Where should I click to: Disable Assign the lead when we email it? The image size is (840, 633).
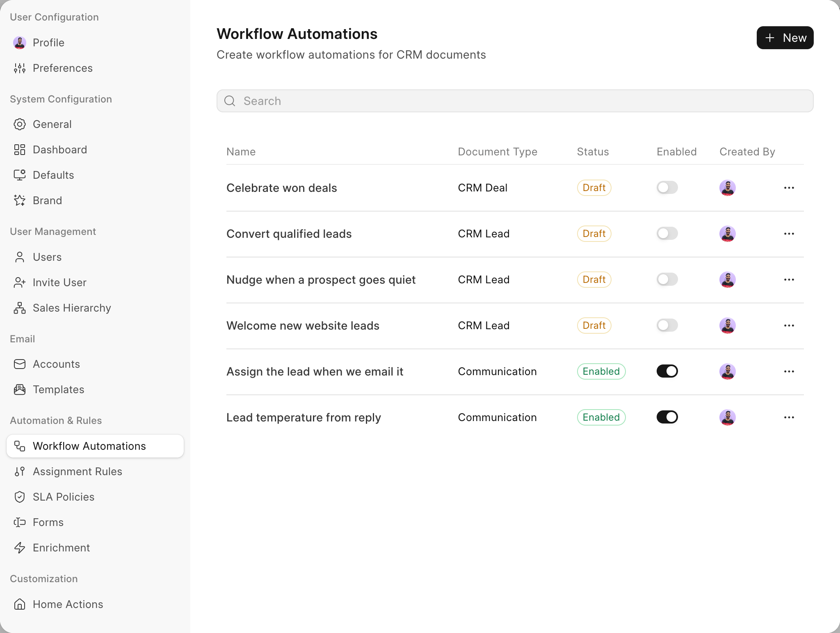[667, 371]
